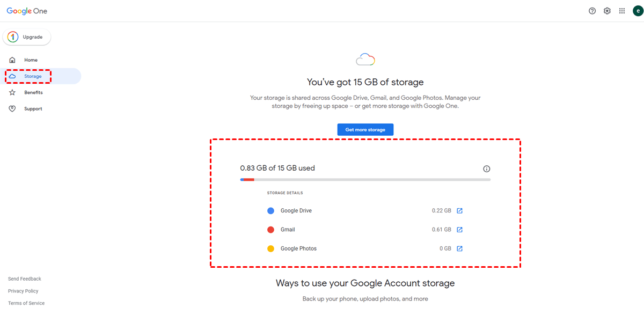The image size is (644, 315).
Task: Open Google Photos storage external link icon
Action: 459,248
